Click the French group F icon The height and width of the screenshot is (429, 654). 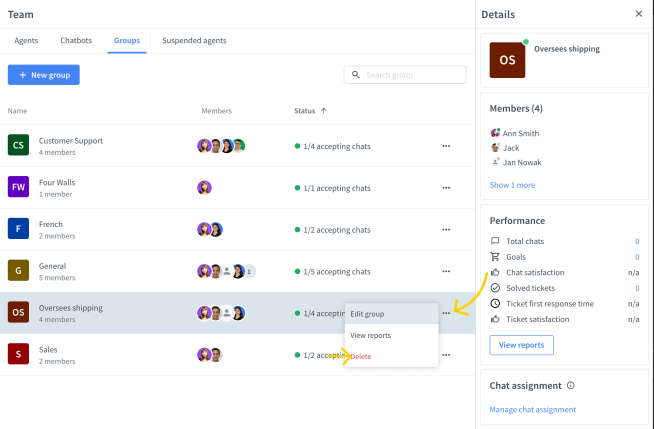tap(18, 229)
